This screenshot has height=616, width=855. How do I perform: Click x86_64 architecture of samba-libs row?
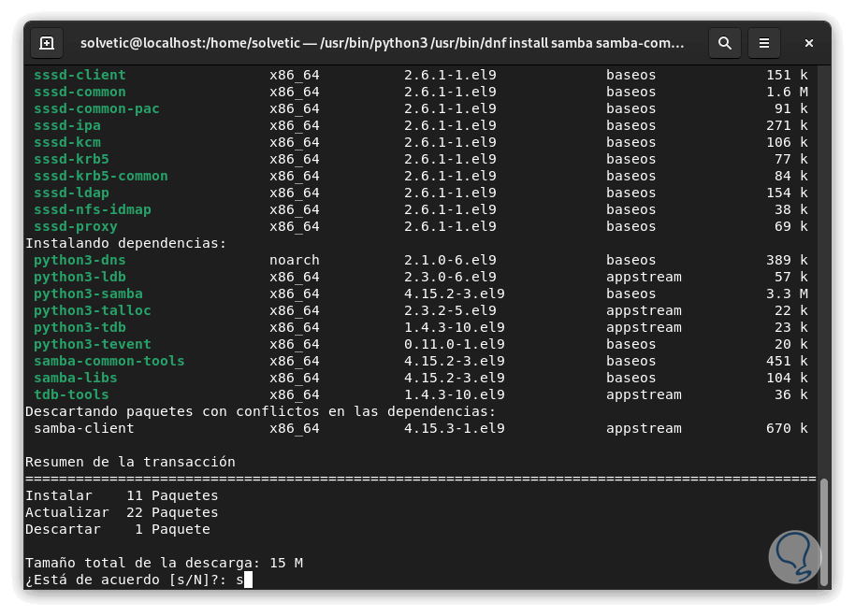point(295,378)
